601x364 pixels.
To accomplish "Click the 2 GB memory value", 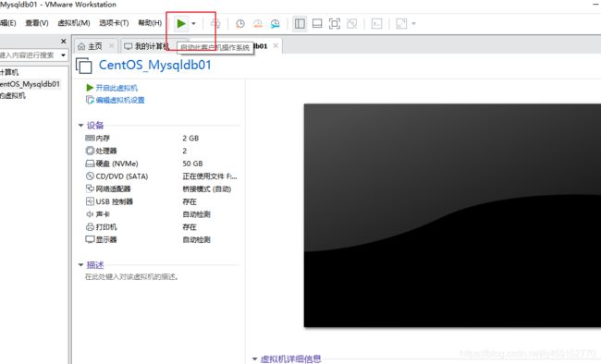I will [190, 138].
